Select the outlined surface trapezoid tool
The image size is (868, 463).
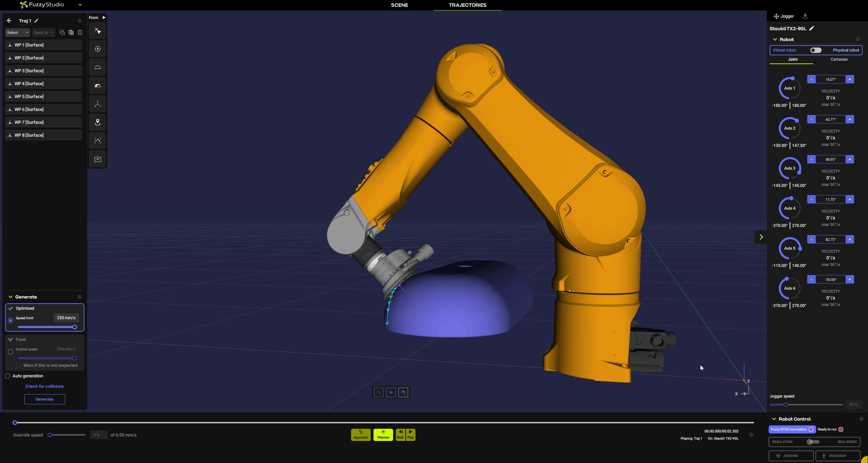[98, 67]
